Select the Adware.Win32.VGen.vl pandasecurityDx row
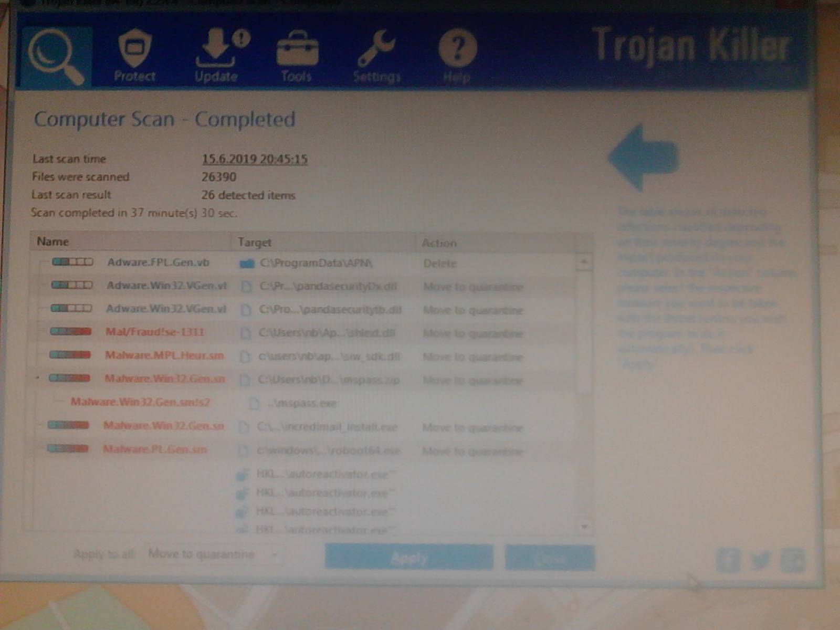 click(304, 286)
